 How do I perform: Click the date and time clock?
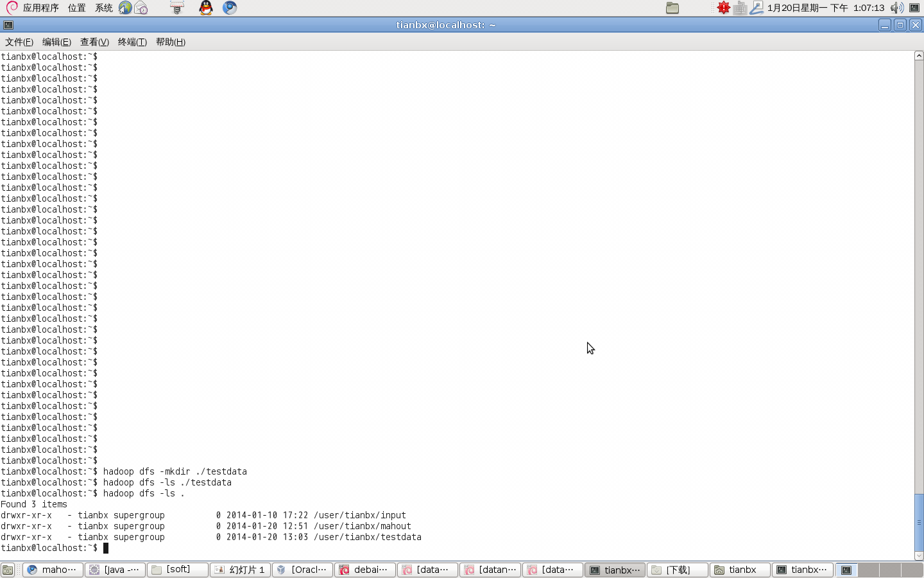point(826,8)
